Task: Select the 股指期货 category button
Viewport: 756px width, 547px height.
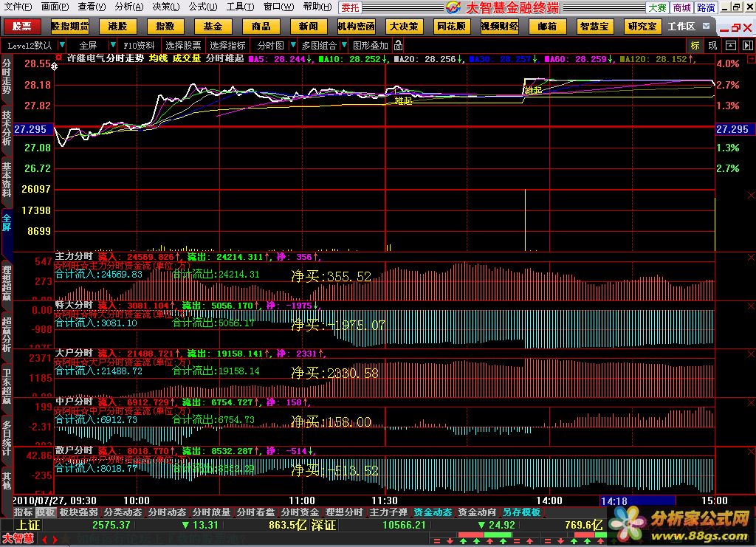Action: [x=70, y=26]
